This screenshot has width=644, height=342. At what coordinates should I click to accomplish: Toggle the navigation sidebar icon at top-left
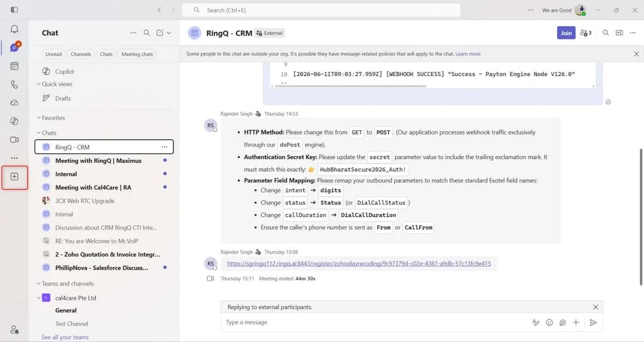click(14, 10)
